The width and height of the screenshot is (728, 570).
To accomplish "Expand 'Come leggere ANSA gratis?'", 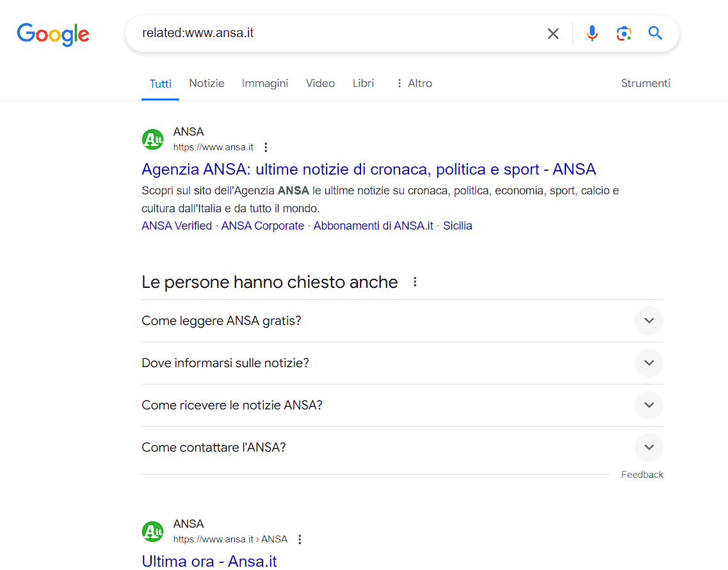I will [x=649, y=321].
